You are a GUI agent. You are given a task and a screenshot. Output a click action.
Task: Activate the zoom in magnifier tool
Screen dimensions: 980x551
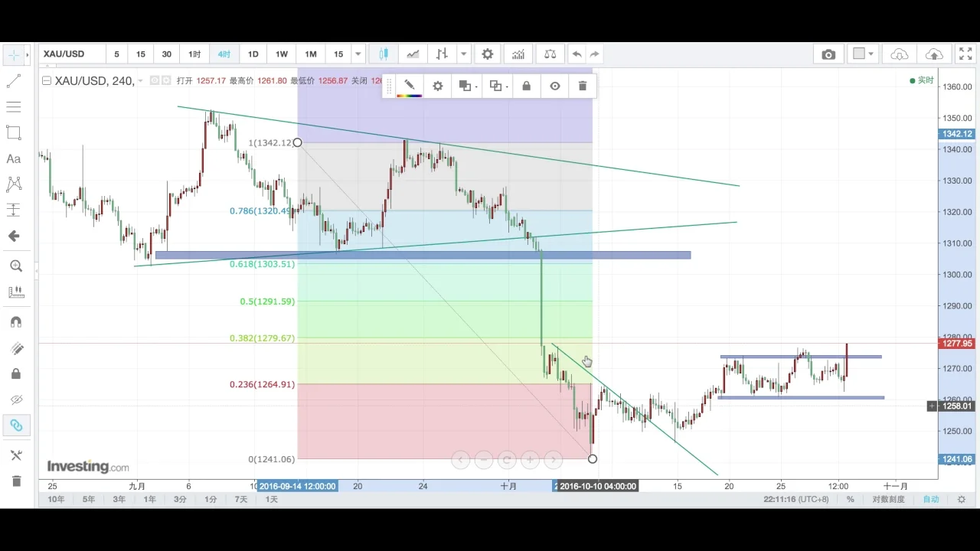pos(15,266)
